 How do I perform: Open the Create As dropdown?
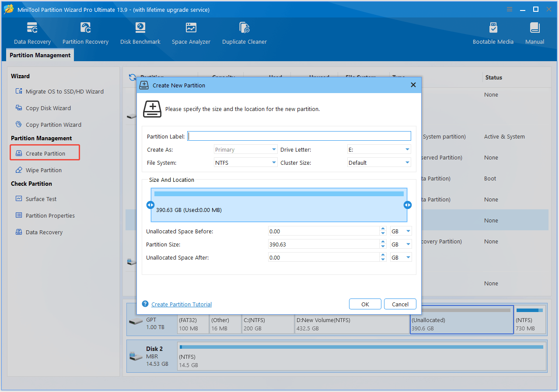(245, 149)
